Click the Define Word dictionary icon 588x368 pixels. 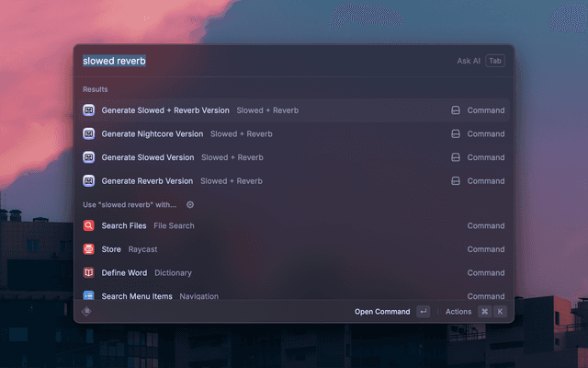click(x=89, y=273)
